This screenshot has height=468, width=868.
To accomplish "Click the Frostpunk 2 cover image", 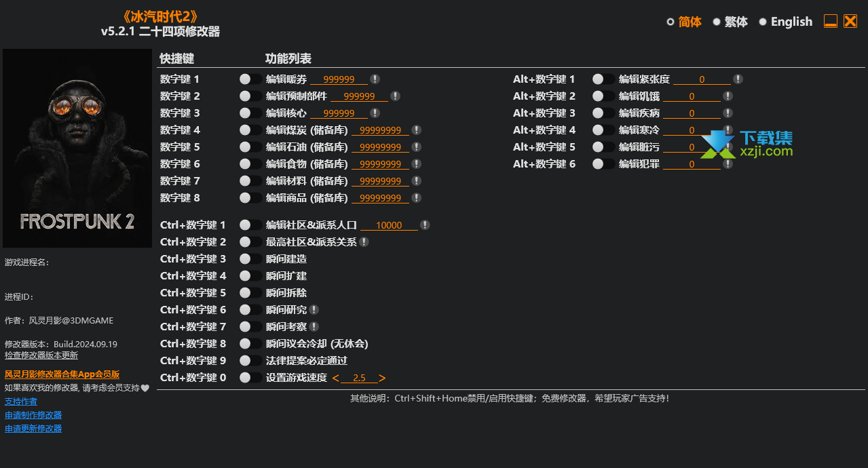I will (x=77, y=148).
